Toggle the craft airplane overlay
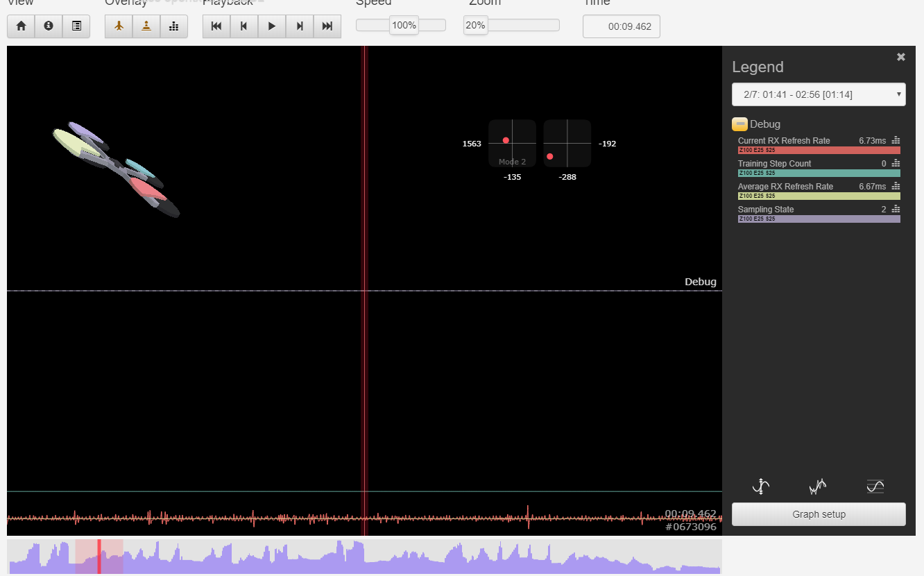This screenshot has height=576, width=924. [119, 26]
